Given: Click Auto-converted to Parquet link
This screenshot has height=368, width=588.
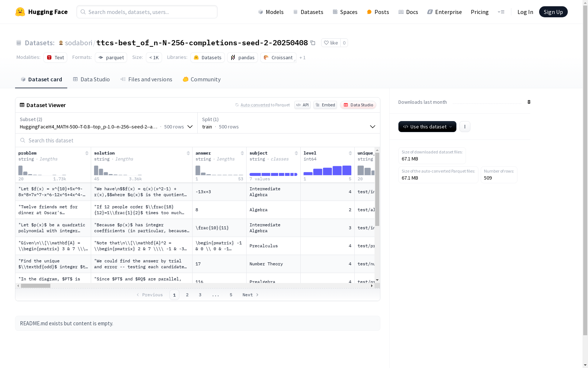Looking at the screenshot, I should 263,105.
